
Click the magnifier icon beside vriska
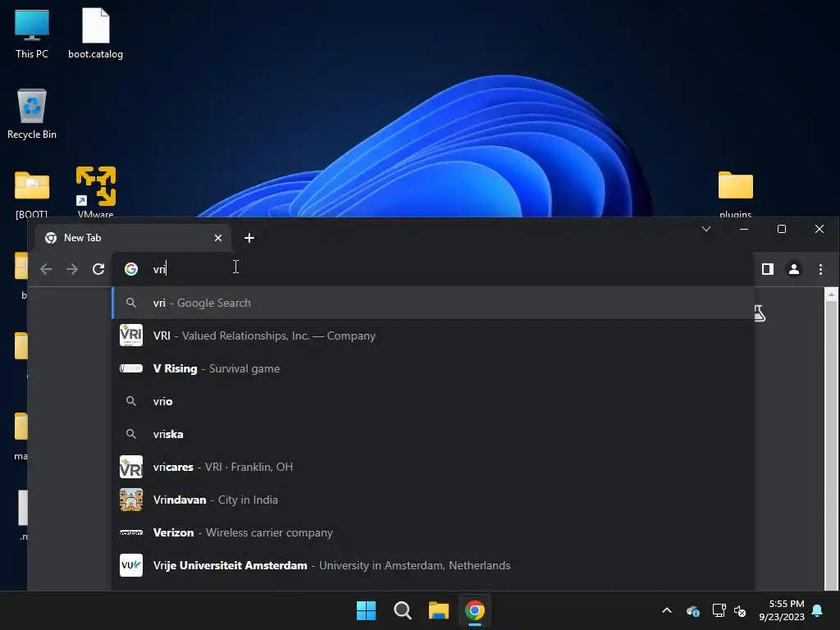[130, 434]
